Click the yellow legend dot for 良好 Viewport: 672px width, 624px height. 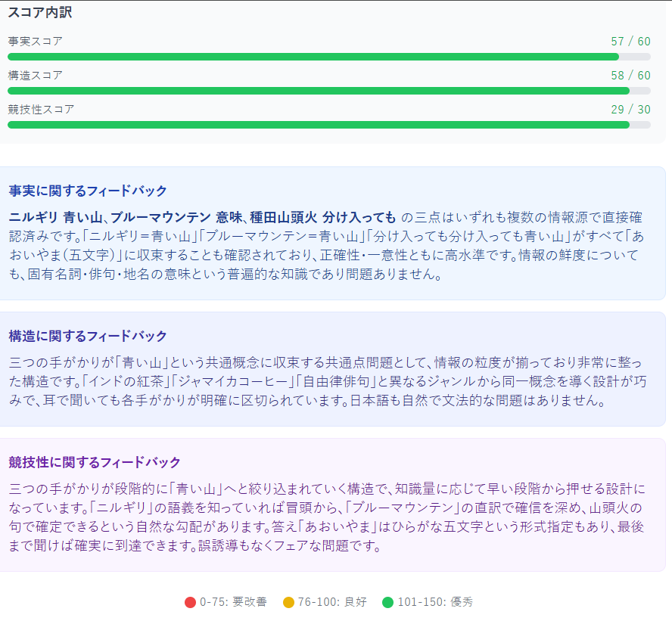tap(289, 603)
